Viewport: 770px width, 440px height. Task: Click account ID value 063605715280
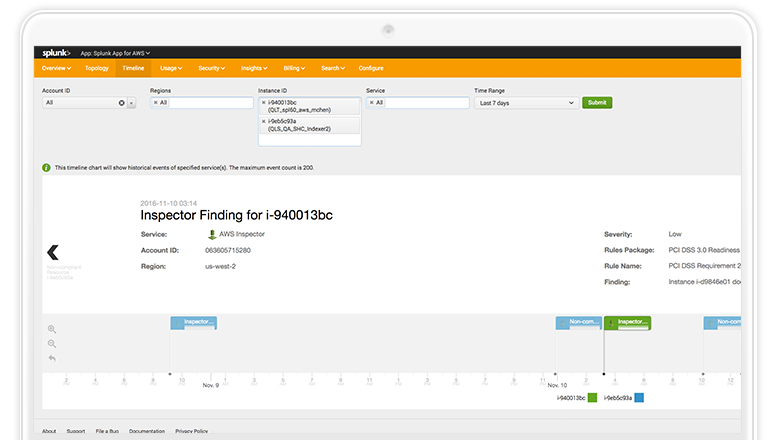coord(228,250)
